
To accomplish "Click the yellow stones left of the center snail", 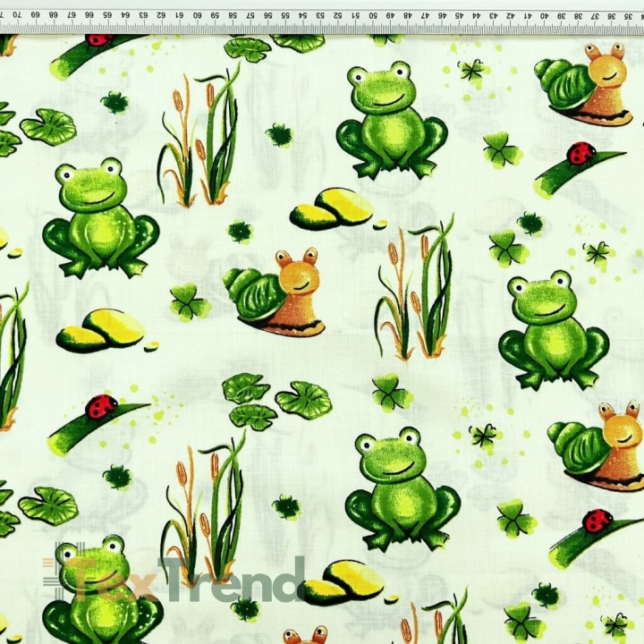I will tap(102, 331).
